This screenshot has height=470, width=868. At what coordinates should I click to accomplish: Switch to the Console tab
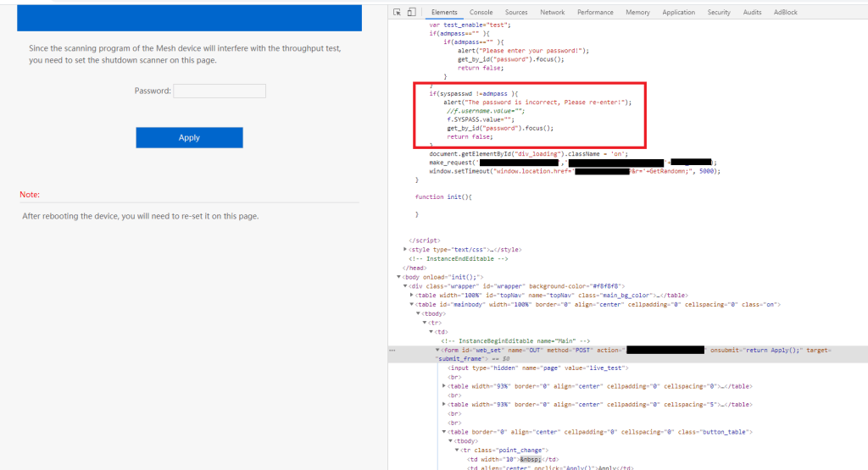(x=481, y=13)
